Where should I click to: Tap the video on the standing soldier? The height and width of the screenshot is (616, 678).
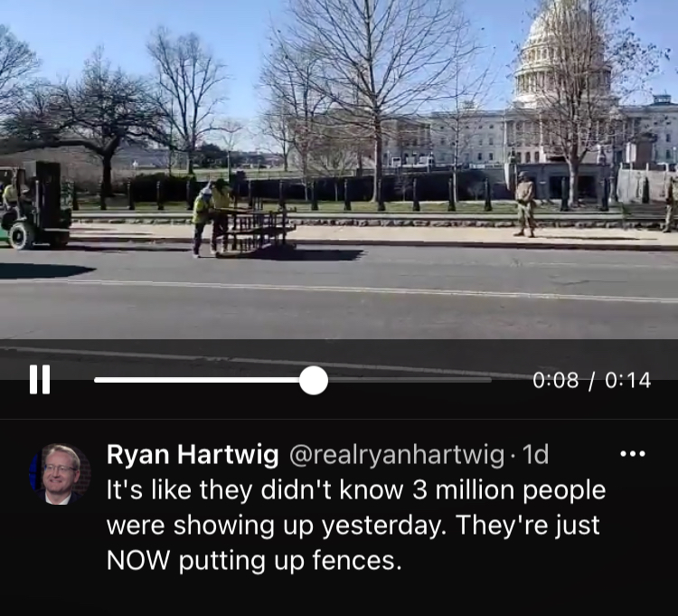(x=525, y=204)
